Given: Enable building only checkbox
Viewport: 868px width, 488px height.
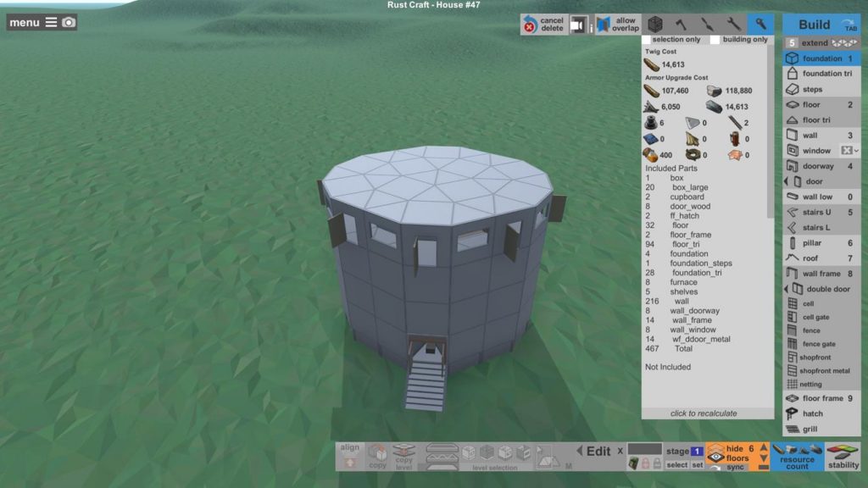Looking at the screenshot, I should tap(715, 40).
